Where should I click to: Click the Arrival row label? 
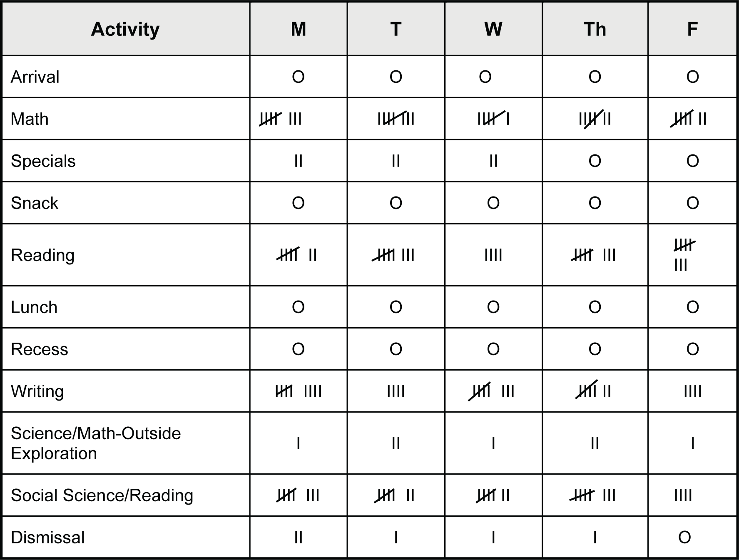coord(35,77)
